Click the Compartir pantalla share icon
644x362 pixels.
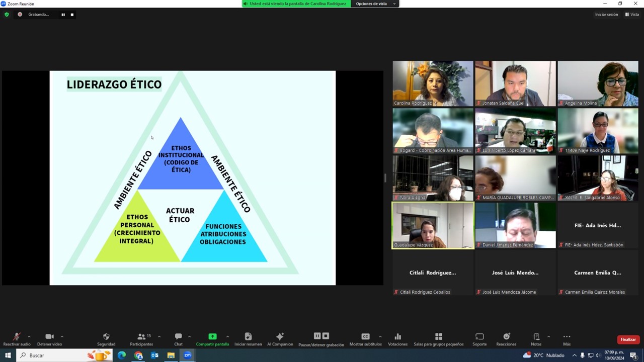point(212,337)
